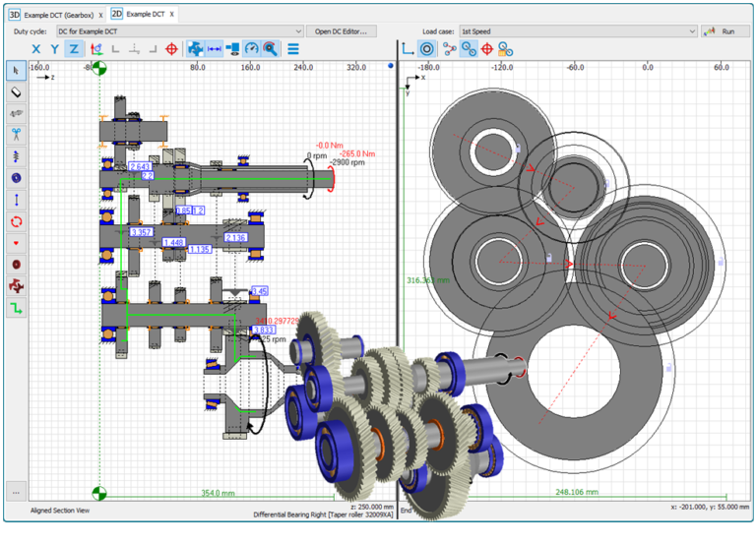
Task: Click the green power flow arrow tool
Action: pyautogui.click(x=17, y=308)
